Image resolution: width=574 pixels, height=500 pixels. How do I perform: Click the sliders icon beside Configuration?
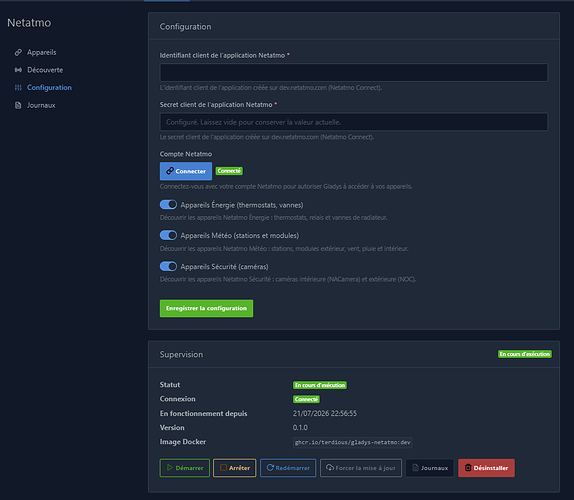[x=18, y=87]
